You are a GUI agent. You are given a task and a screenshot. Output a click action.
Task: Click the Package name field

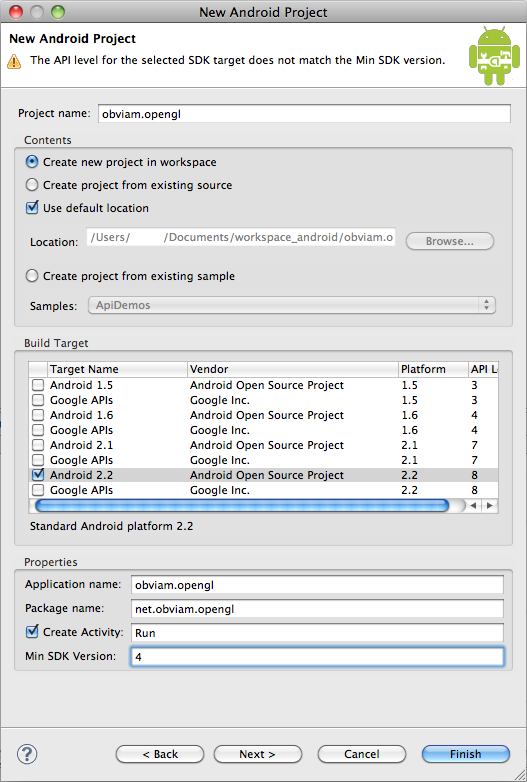click(317, 608)
